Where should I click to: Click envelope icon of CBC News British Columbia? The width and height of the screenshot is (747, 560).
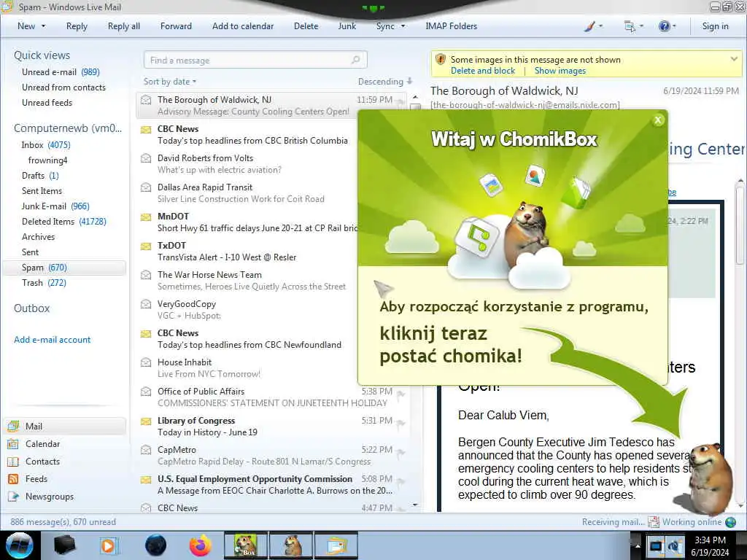(146, 129)
